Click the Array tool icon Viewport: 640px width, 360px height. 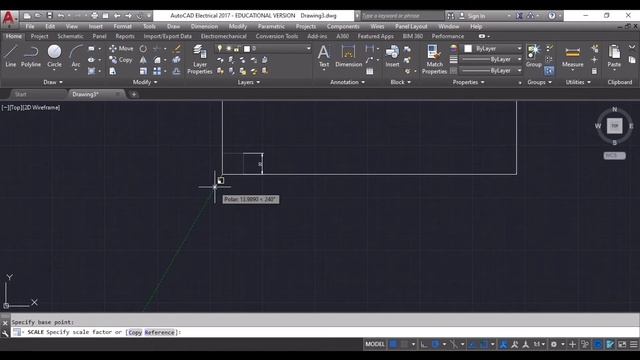(x=157, y=71)
